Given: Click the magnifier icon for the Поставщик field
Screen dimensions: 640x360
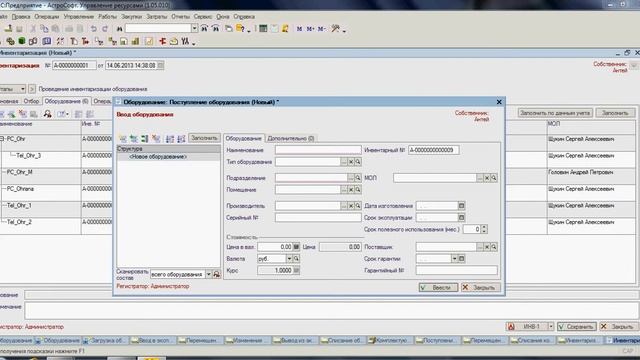Looking at the screenshot, I should point(494,247).
